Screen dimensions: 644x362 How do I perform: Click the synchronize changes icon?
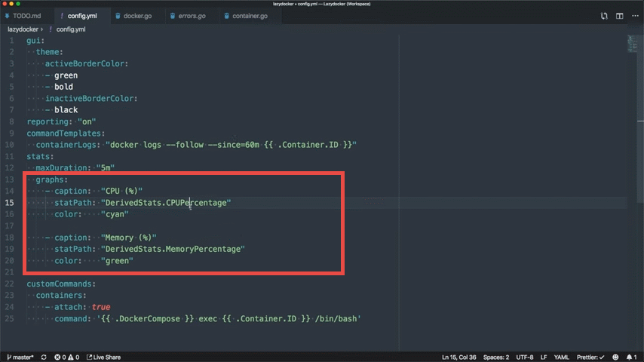[44, 357]
